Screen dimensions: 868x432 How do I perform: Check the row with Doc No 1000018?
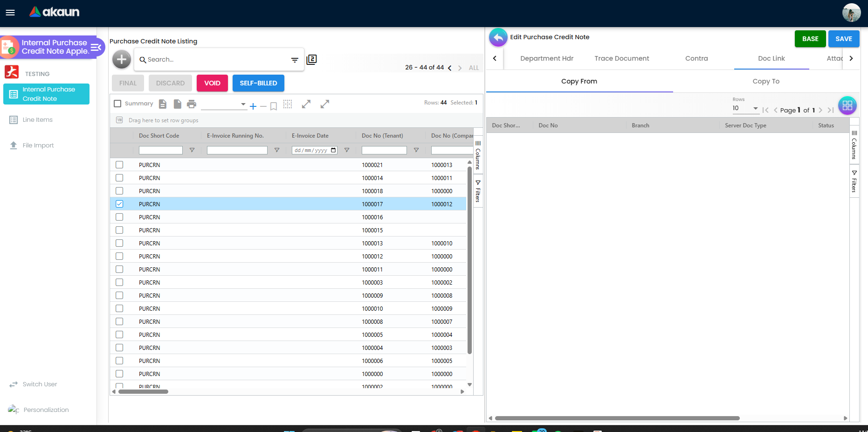(119, 191)
